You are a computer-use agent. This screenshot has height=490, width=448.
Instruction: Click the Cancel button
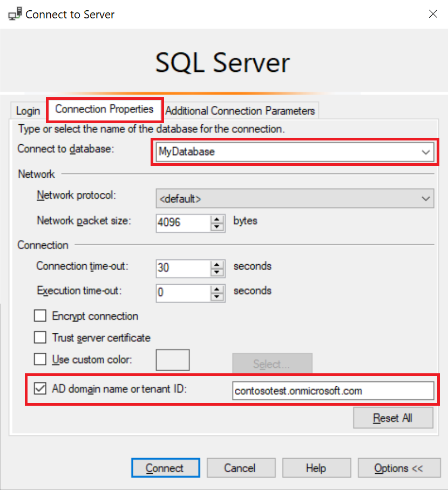[241, 468]
